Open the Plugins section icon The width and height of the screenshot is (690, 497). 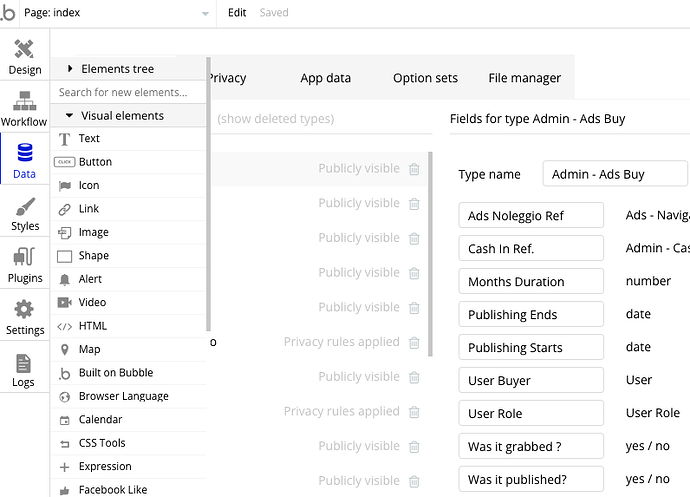(x=25, y=258)
